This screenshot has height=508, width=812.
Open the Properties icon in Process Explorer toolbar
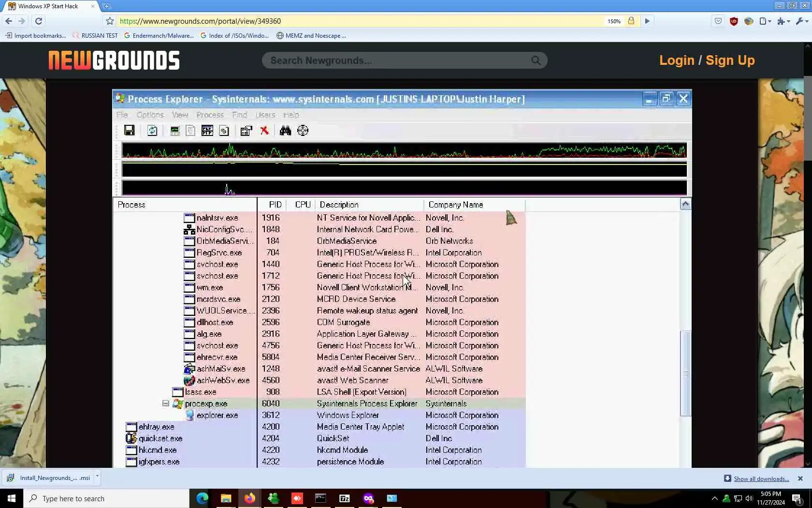point(246,131)
